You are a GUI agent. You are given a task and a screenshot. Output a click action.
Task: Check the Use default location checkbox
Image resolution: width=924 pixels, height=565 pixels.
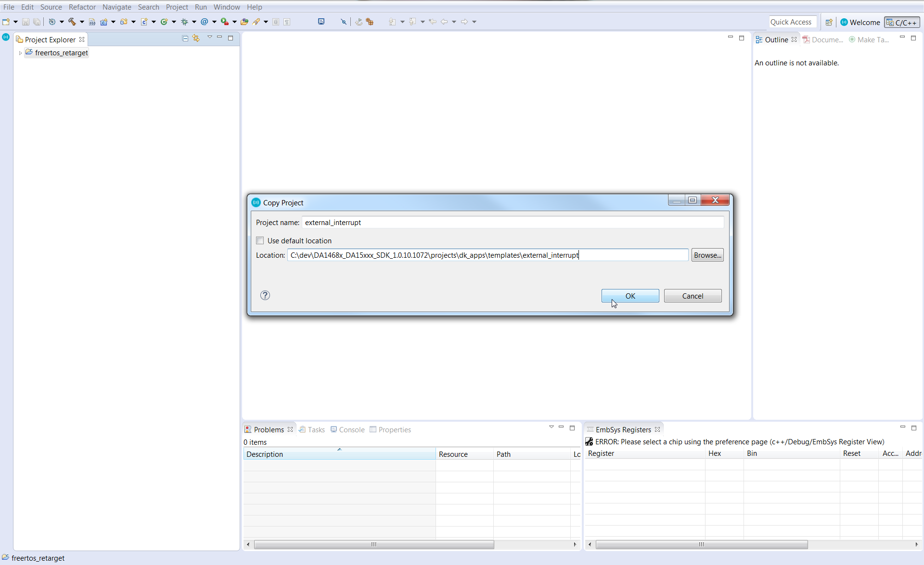260,240
